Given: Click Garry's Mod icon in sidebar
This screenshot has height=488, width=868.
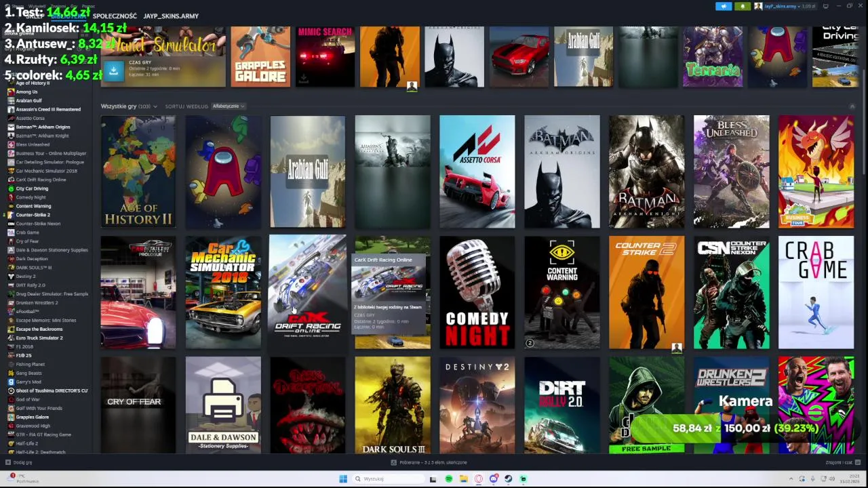Looking at the screenshot, I should [11, 382].
